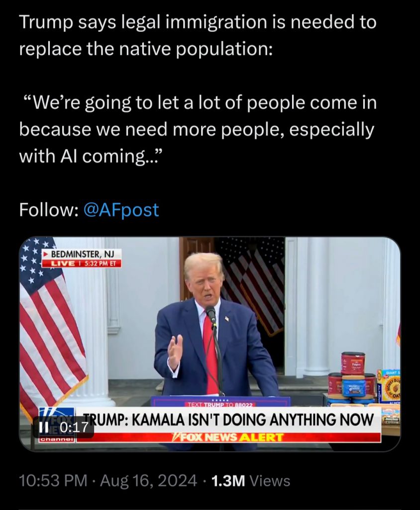This screenshot has height=510, width=420.
Task: Click the Follow: label text
Action: (x=48, y=210)
